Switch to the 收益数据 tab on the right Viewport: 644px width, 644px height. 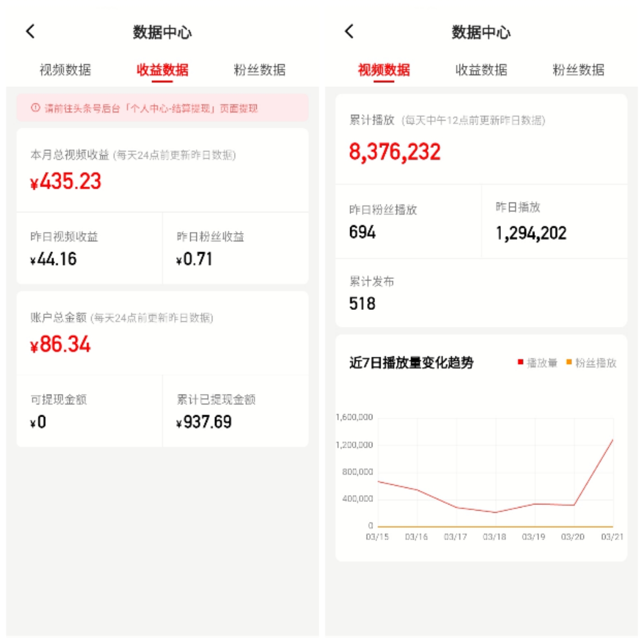click(482, 69)
